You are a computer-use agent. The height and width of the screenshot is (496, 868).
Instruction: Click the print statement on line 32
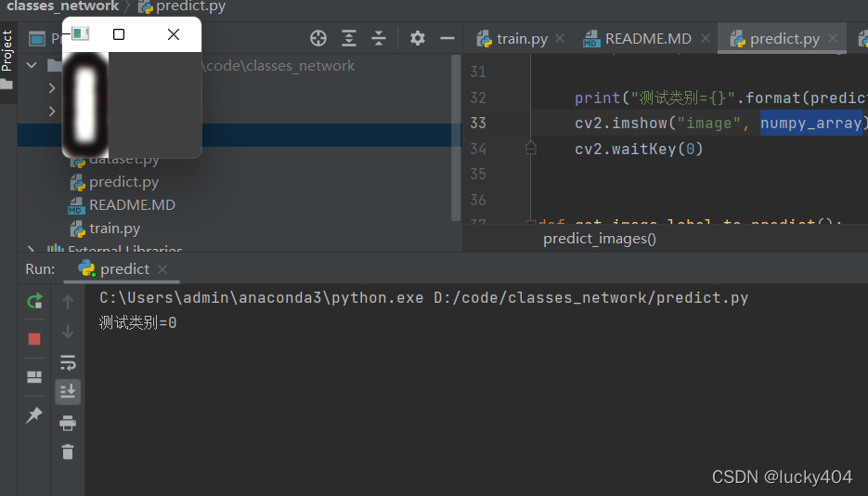[x=720, y=98]
